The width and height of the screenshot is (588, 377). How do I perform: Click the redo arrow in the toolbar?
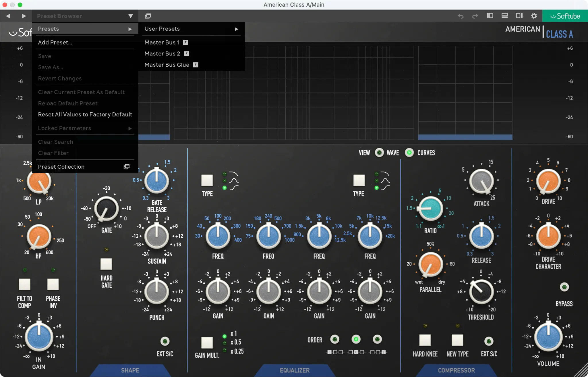(475, 16)
